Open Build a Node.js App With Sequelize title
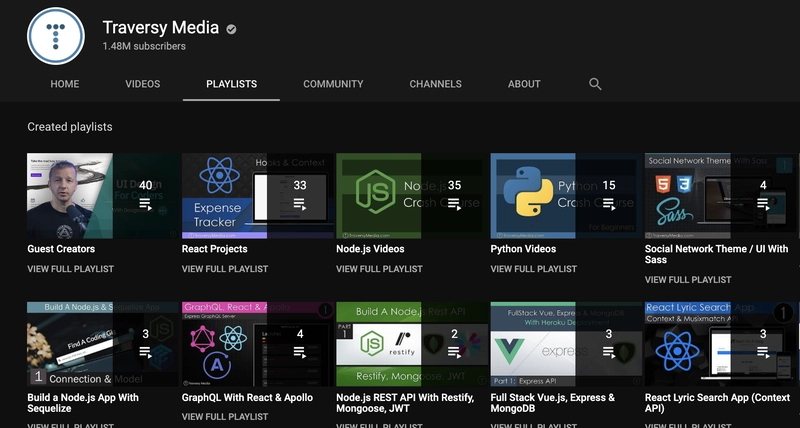Screen dimensions: 800x428 tap(83, 403)
